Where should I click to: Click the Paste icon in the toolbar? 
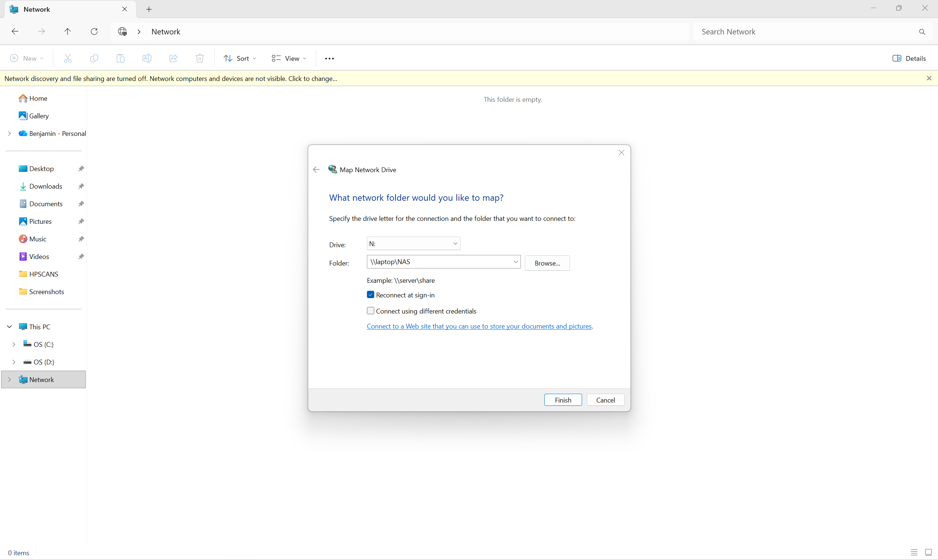pyautogui.click(x=121, y=58)
